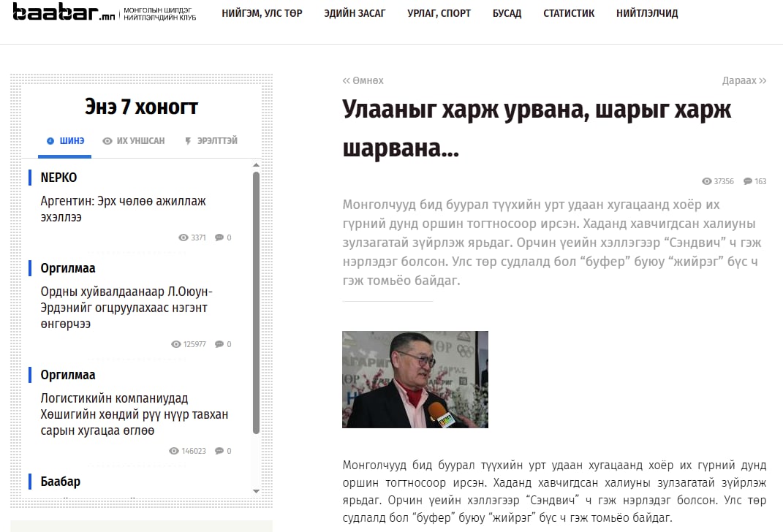This screenshot has width=783, height=532.
Task: Open article Аргентин: Эрх чөлөө ажиллаж эхэллээ
Action: coord(124,209)
